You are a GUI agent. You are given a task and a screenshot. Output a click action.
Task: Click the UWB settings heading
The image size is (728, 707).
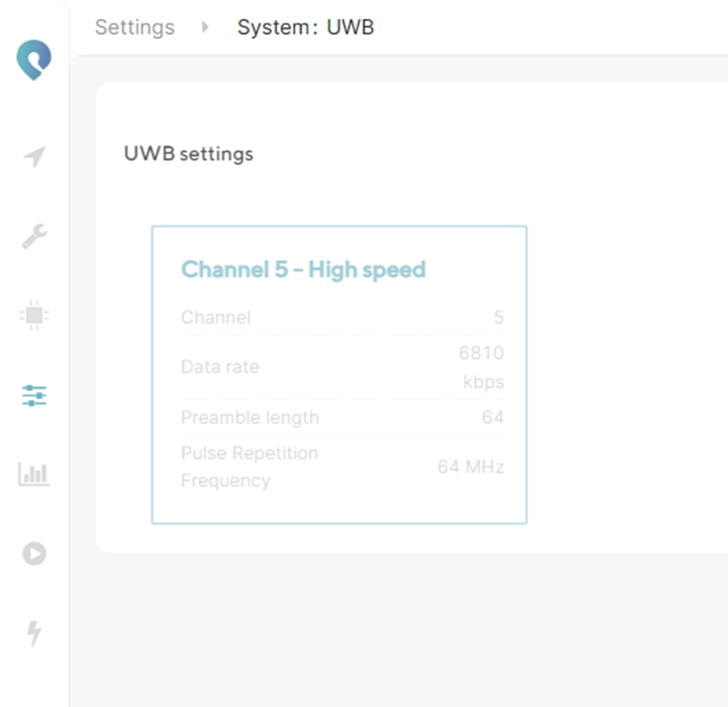189,154
